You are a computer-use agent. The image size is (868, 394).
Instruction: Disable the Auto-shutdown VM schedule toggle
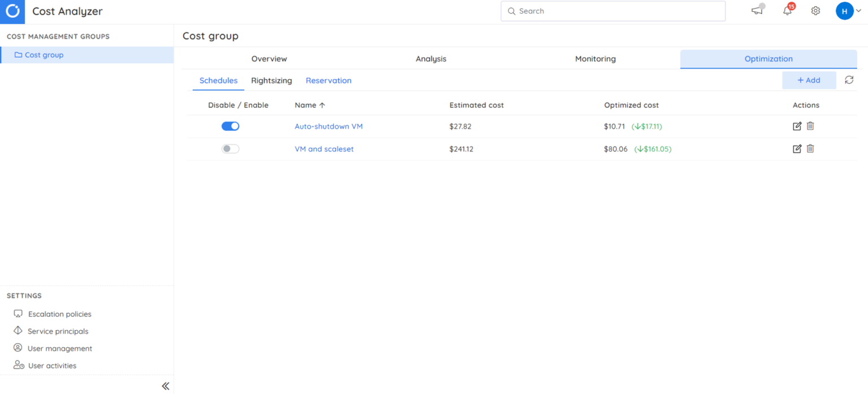coord(231,126)
